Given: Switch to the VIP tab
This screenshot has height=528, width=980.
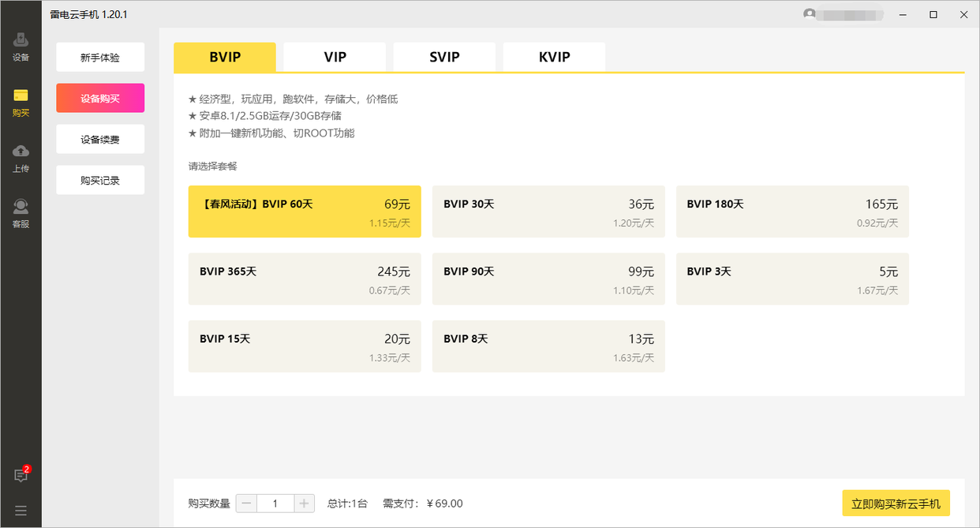Looking at the screenshot, I should (334, 56).
